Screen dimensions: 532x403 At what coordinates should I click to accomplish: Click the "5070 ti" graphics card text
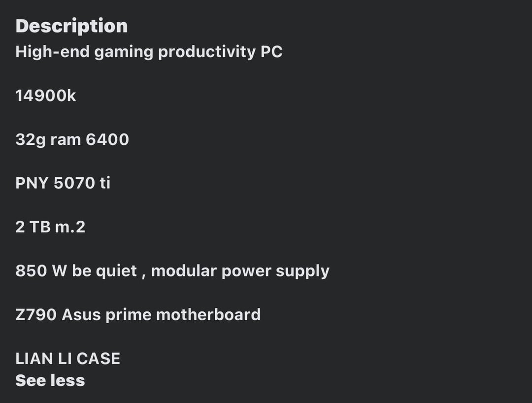tap(82, 183)
